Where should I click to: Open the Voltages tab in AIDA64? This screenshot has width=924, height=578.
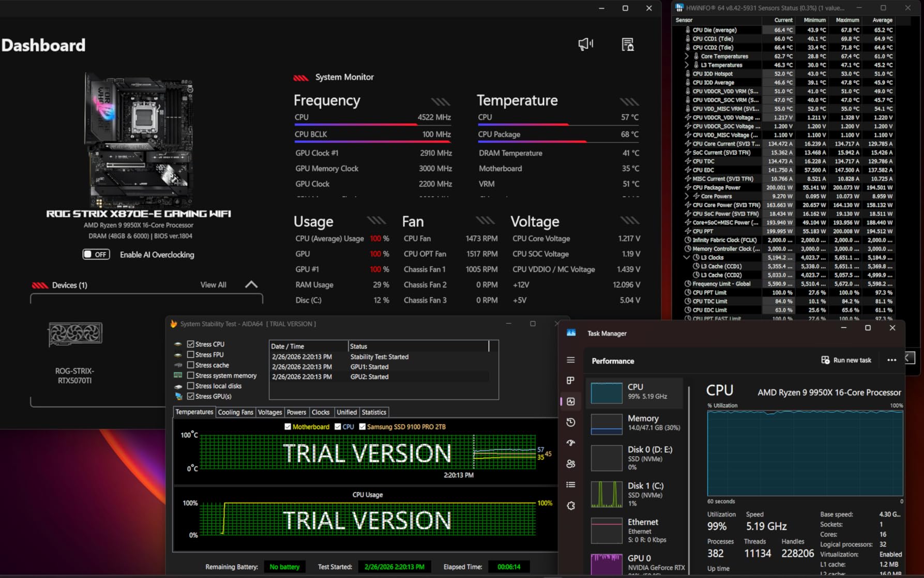(270, 412)
